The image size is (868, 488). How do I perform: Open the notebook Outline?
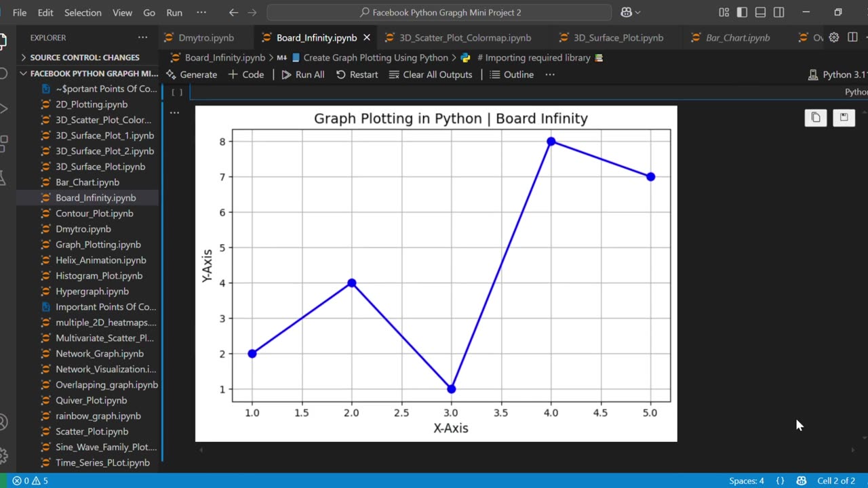[512, 75]
